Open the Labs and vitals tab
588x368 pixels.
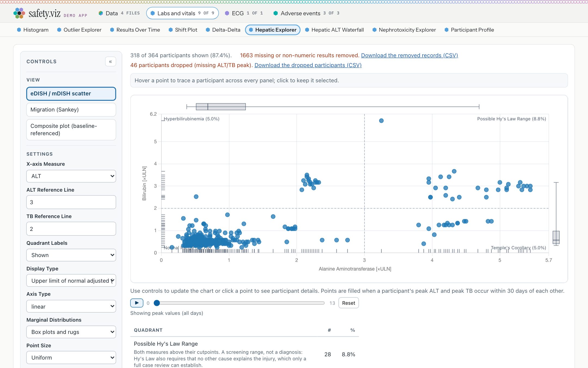pyautogui.click(x=182, y=13)
